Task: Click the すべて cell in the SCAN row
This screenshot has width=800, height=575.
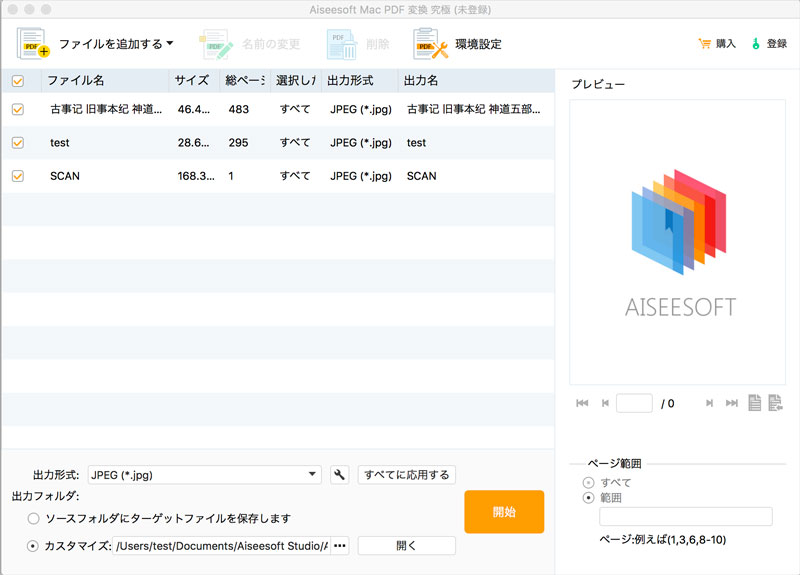Action: 295,176
